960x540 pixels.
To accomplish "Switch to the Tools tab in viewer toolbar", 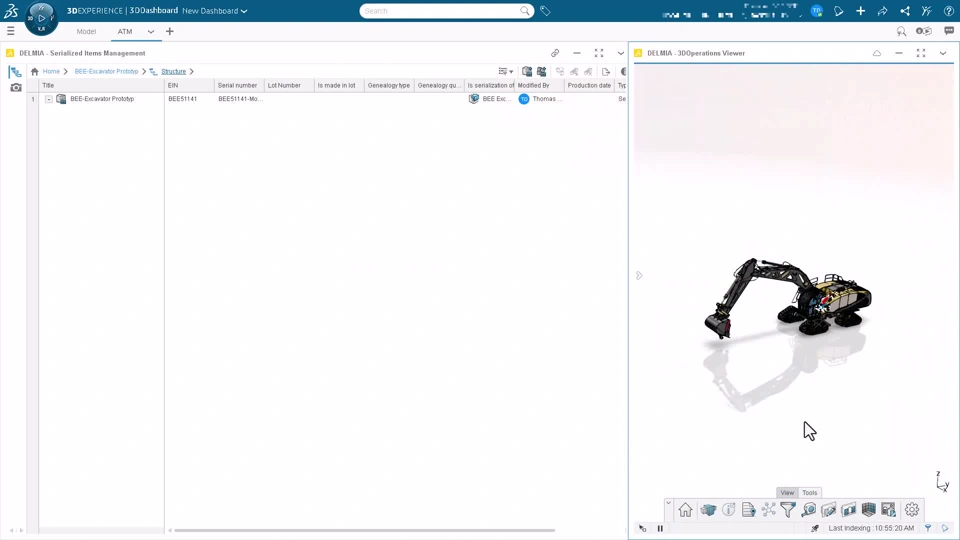I will [809, 492].
